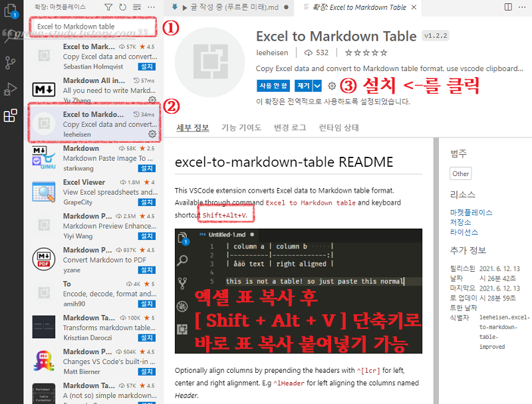532x404 pixels.
Task: Install Markdown Preview Enhanced by Yiyi Wang
Action: (x=147, y=237)
